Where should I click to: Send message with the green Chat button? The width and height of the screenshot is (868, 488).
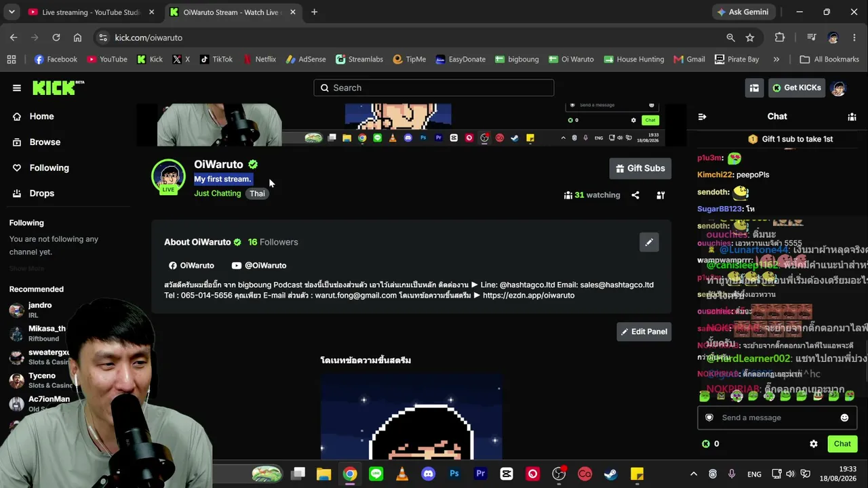[842, 444]
